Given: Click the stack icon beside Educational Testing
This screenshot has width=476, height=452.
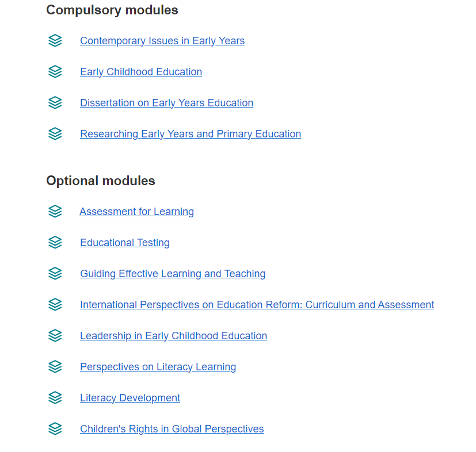Looking at the screenshot, I should [55, 242].
